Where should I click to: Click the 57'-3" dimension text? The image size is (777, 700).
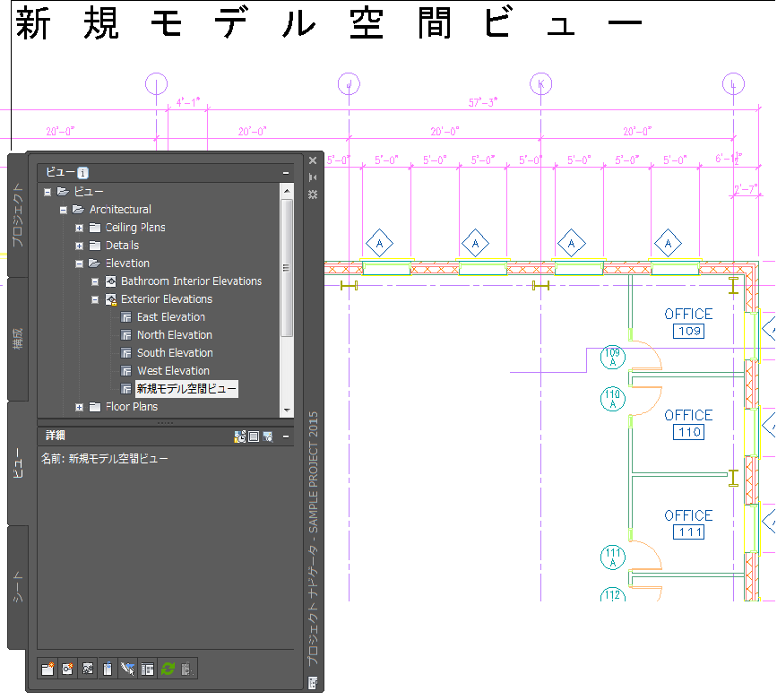483,102
